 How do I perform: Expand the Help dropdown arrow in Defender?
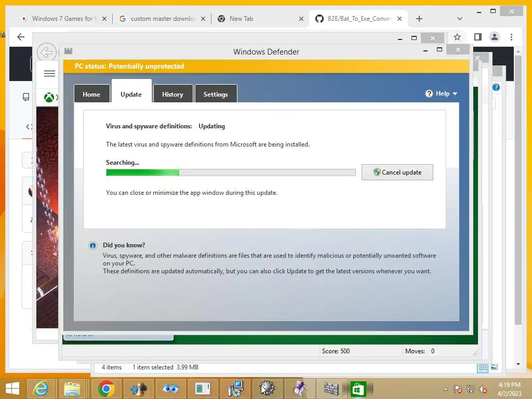click(x=455, y=94)
